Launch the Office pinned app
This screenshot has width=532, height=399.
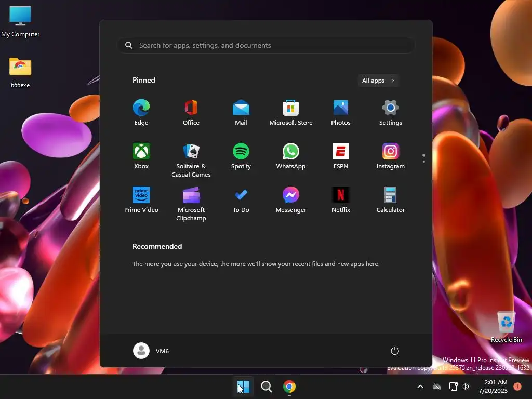[191, 113]
